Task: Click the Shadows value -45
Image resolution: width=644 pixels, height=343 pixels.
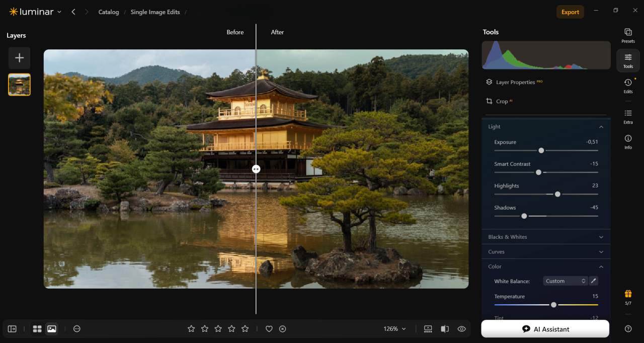Action: [594, 208]
